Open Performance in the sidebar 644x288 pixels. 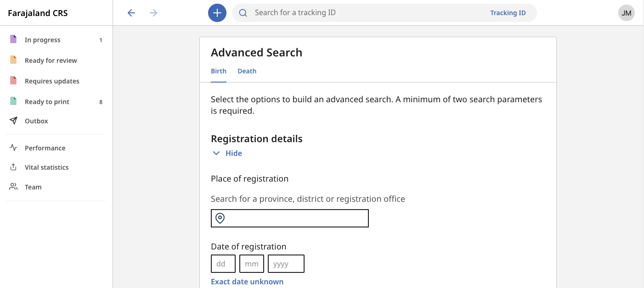(45, 148)
